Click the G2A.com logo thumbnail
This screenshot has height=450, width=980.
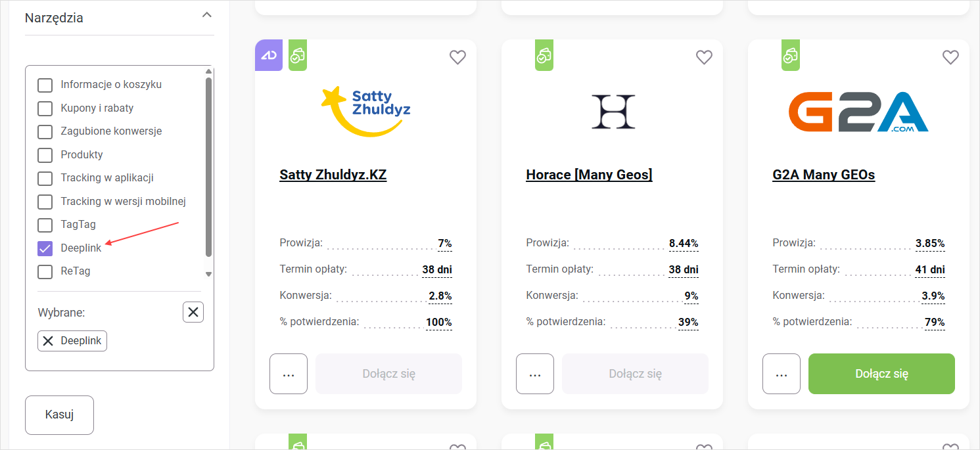click(x=858, y=112)
